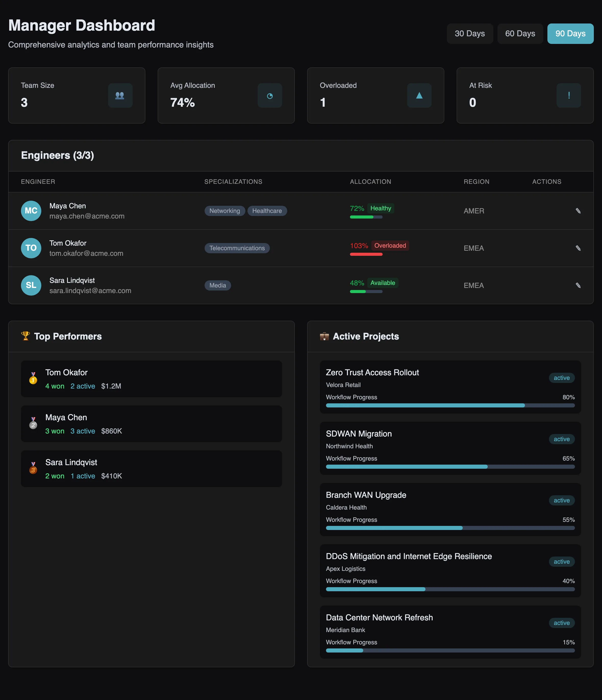Select Tom Okafor in Top Performers
Viewport: 602px width, 700px height.
point(152,379)
